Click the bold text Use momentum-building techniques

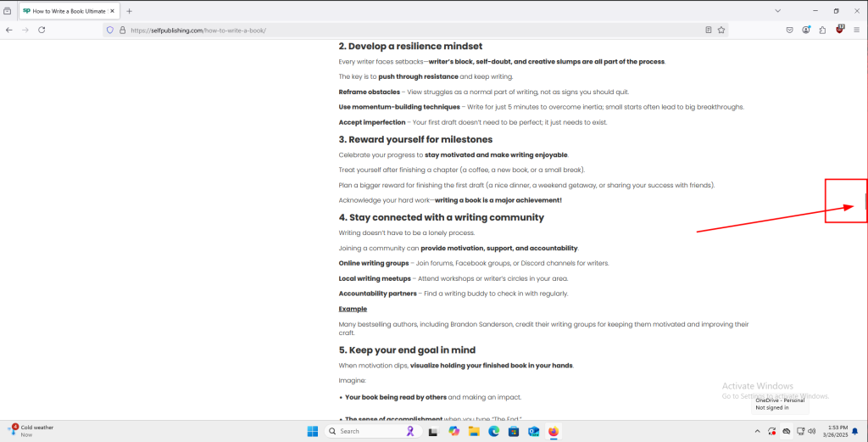(x=399, y=107)
